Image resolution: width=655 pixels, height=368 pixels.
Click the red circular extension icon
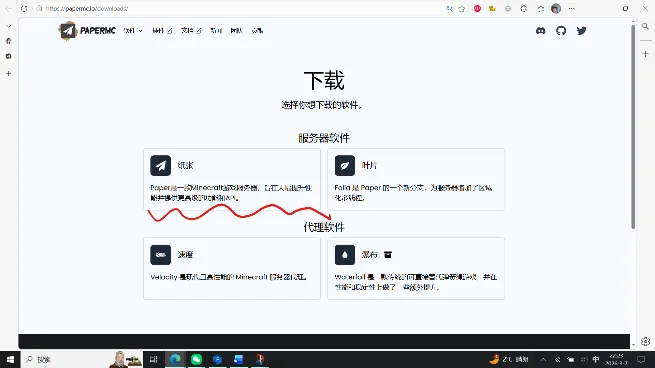pyautogui.click(x=477, y=8)
